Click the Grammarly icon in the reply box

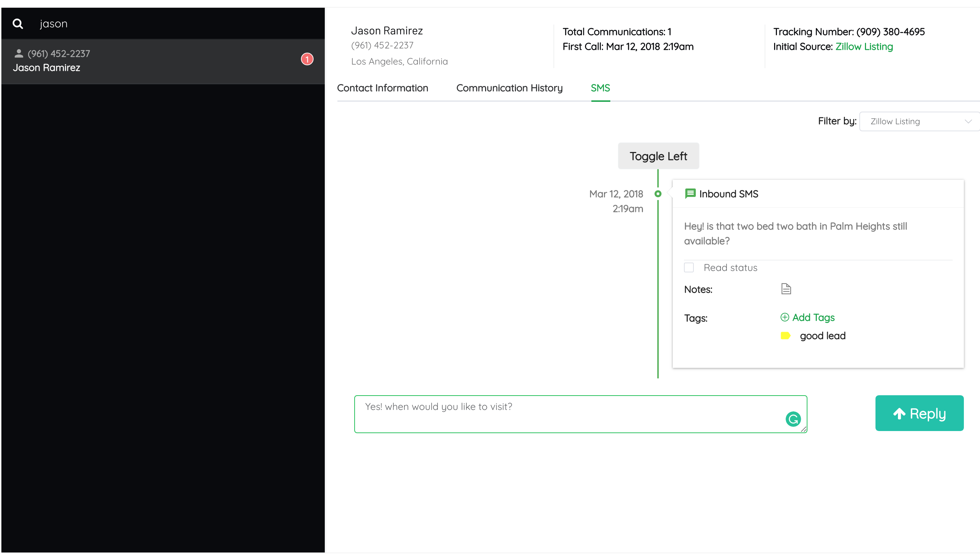(x=793, y=419)
